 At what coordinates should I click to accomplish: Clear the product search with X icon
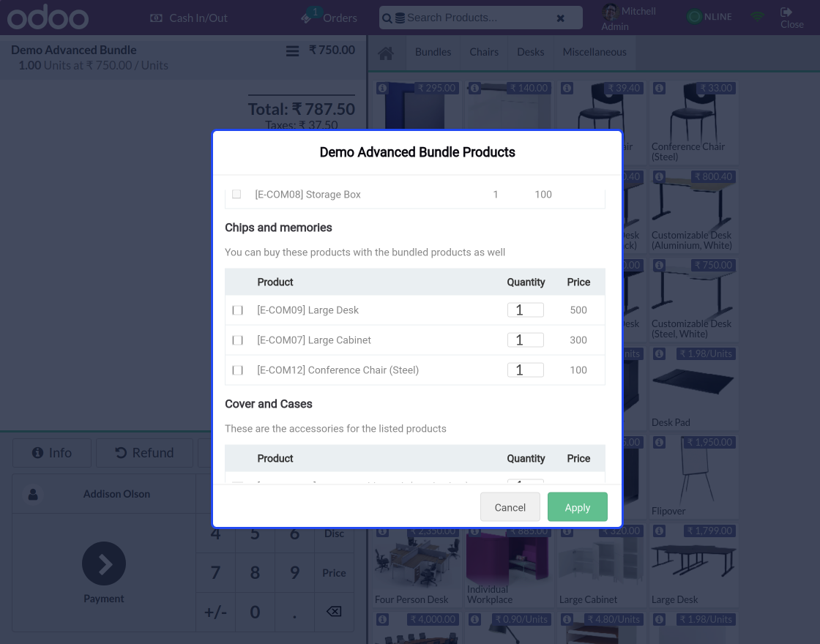click(560, 18)
